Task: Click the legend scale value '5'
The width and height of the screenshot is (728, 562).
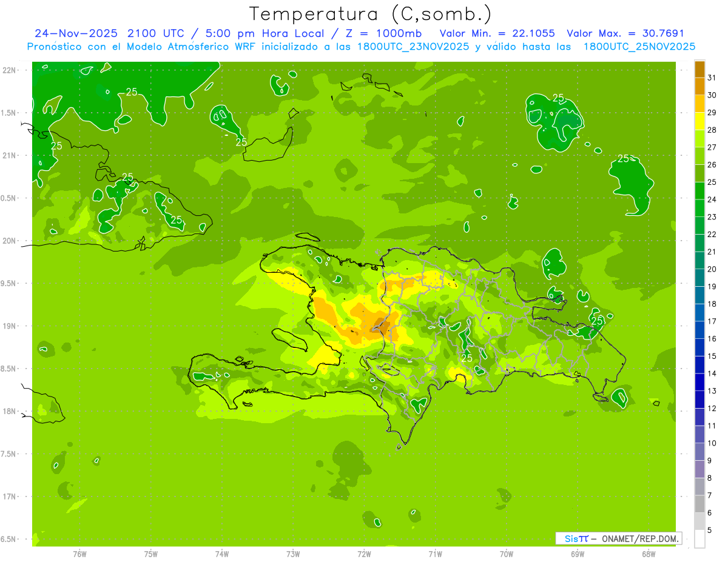Action: tap(710, 530)
